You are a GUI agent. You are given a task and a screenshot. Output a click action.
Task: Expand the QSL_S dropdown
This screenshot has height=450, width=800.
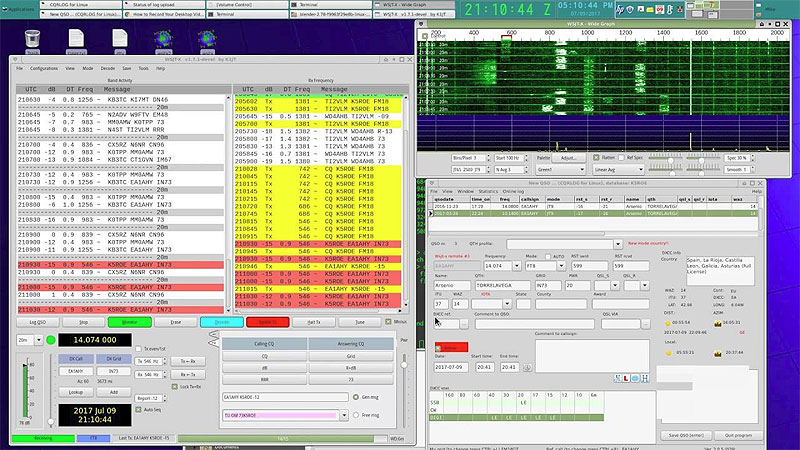pyautogui.click(x=615, y=285)
